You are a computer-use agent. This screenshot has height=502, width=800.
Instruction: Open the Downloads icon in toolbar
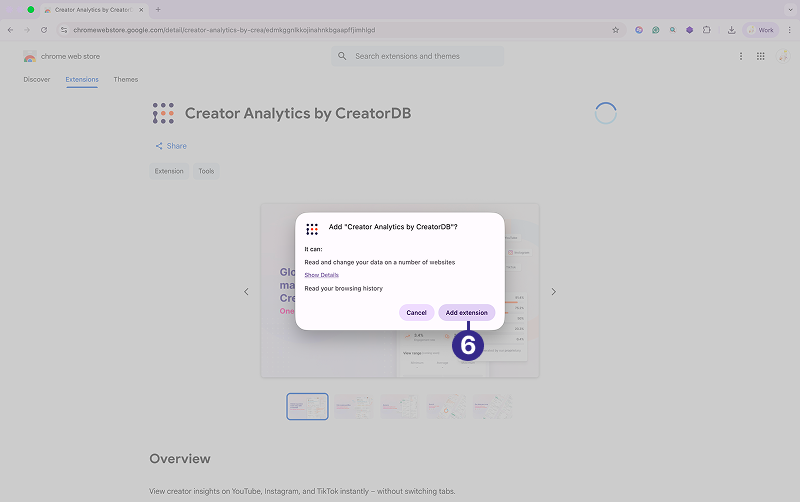[731, 30]
